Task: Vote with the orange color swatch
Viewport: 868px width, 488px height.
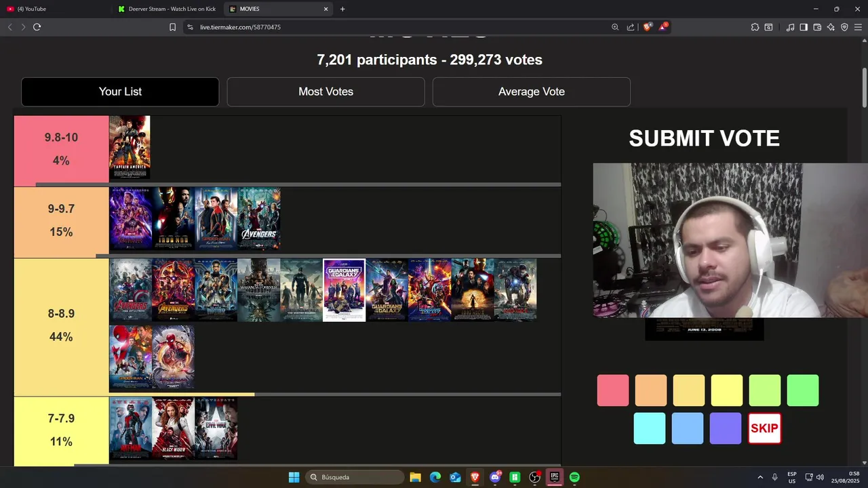Action: (651, 390)
